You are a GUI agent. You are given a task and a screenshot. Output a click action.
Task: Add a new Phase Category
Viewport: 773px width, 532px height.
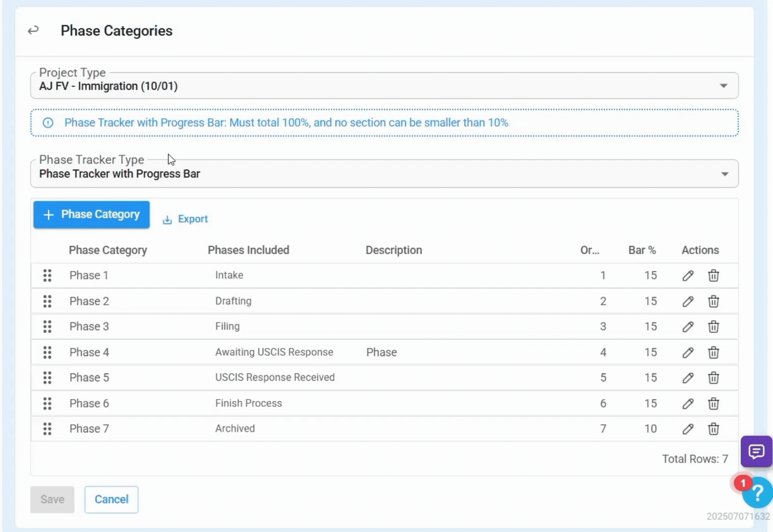click(92, 214)
